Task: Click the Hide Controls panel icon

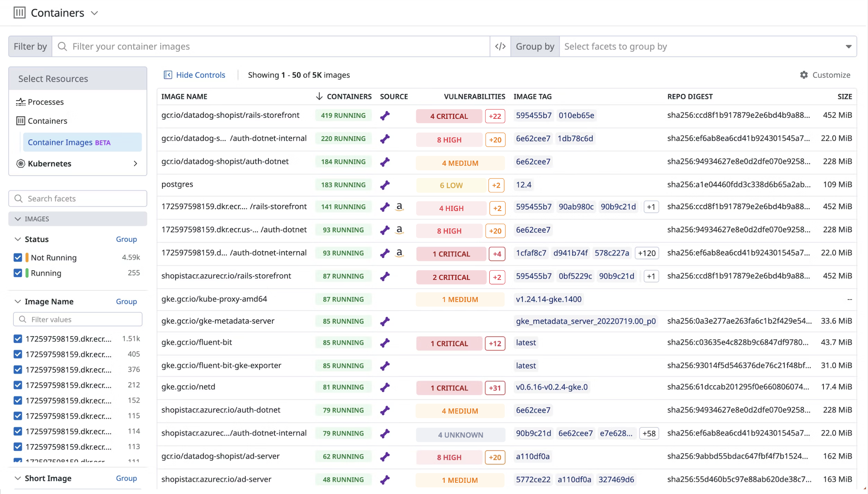Action: [x=168, y=75]
